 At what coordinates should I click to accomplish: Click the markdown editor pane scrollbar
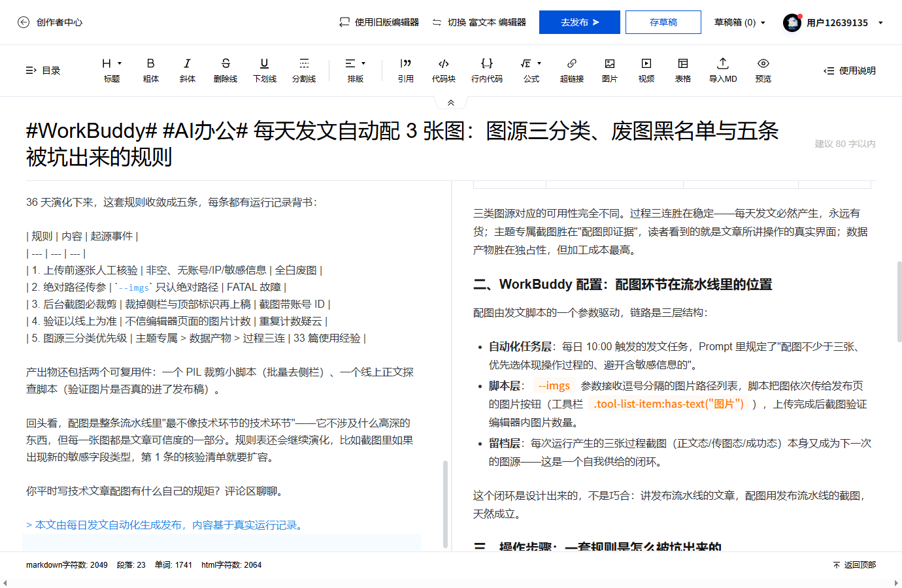pos(445,503)
